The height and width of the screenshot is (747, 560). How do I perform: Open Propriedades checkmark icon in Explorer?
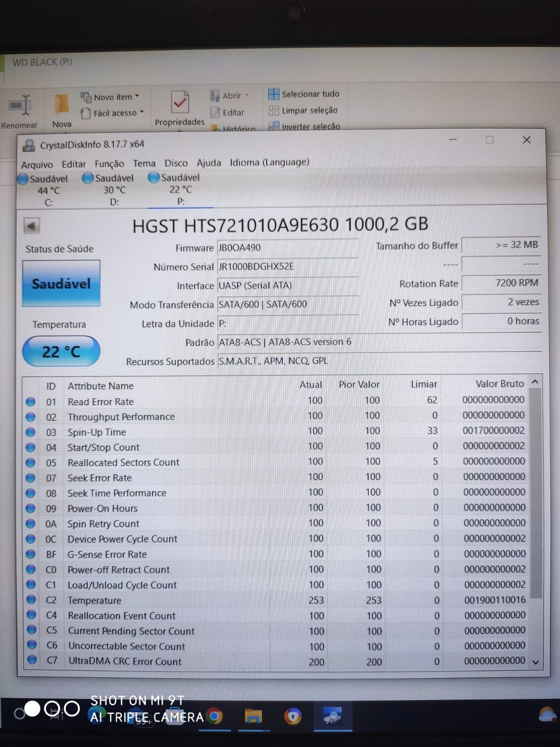(180, 102)
